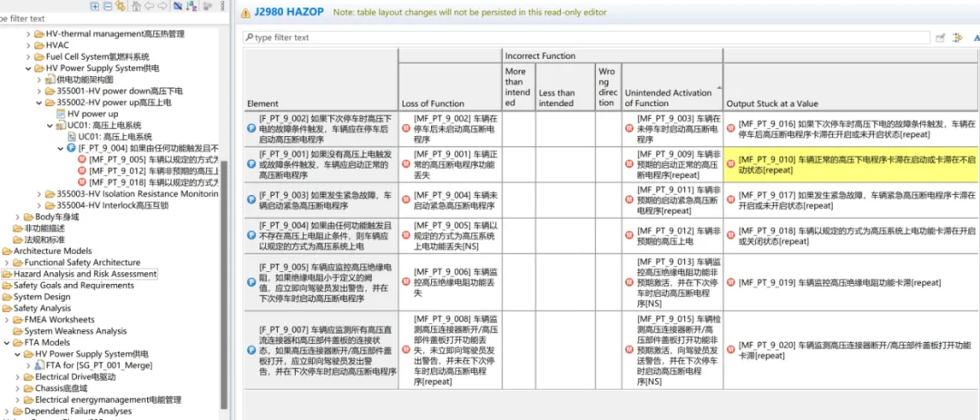Select the MF_PT_9_009 cell
This screenshot has width=980, height=420.
(x=671, y=165)
